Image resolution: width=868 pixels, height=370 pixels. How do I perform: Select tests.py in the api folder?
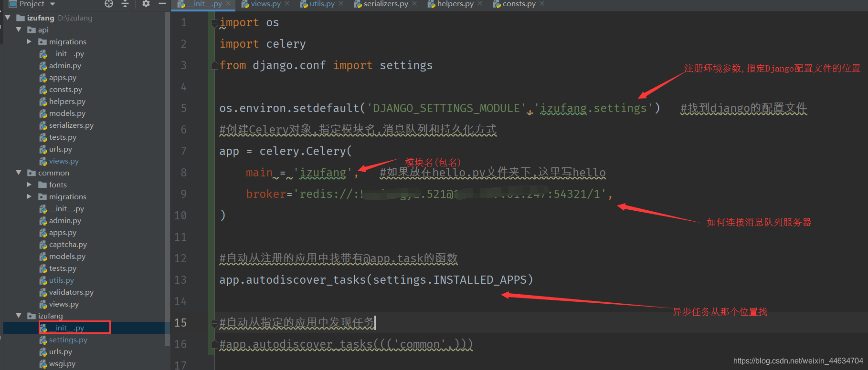click(x=63, y=137)
